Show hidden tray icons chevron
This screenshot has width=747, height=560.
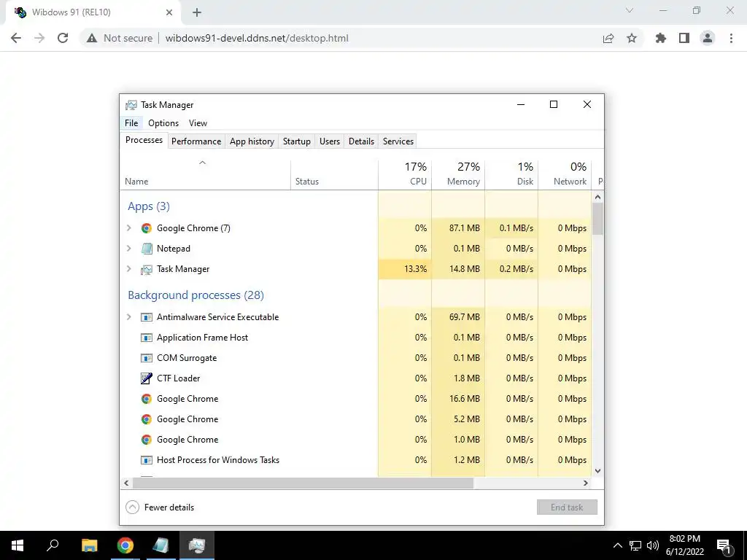point(617,545)
